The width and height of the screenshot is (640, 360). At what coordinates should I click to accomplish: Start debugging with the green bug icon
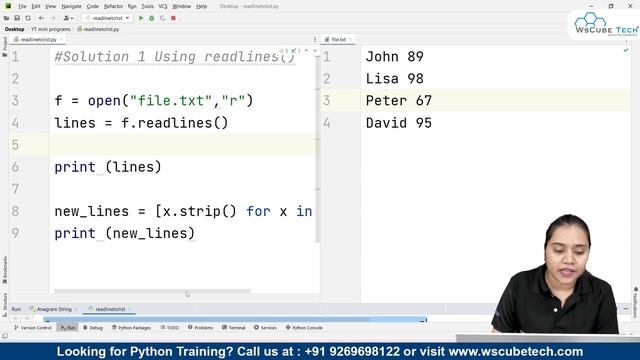(x=152, y=18)
